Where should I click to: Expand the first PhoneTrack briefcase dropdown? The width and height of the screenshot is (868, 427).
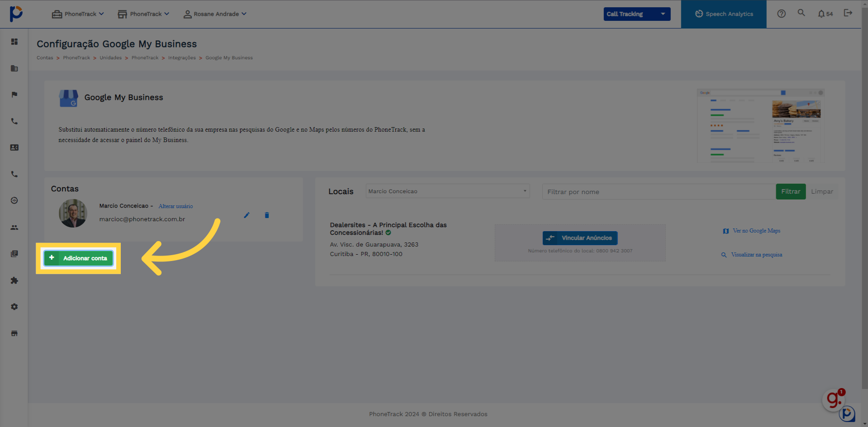pyautogui.click(x=78, y=14)
